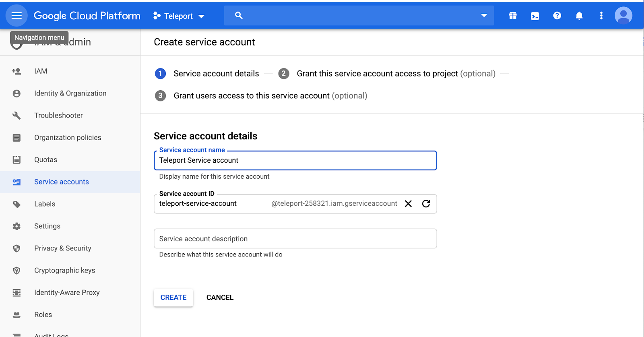644x337 pixels.
Task: Click the Roles hat icon
Action: coord(17,315)
